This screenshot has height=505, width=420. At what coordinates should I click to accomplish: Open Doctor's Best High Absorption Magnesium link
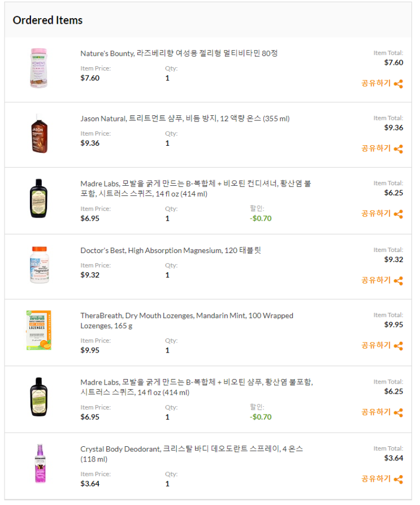pyautogui.click(x=170, y=250)
